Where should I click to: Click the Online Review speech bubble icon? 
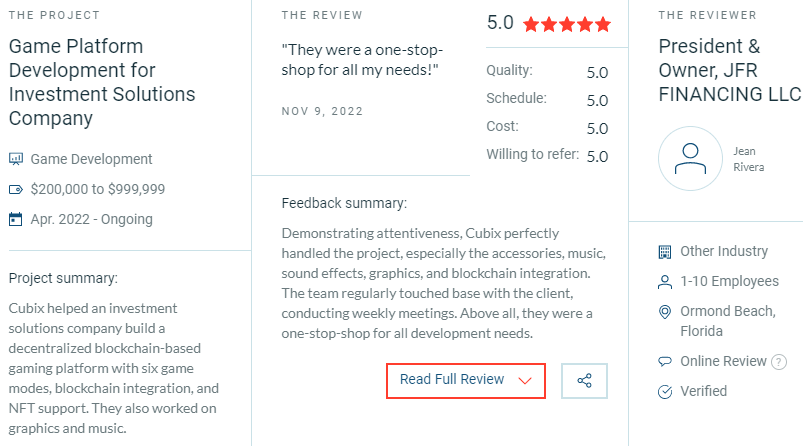664,361
